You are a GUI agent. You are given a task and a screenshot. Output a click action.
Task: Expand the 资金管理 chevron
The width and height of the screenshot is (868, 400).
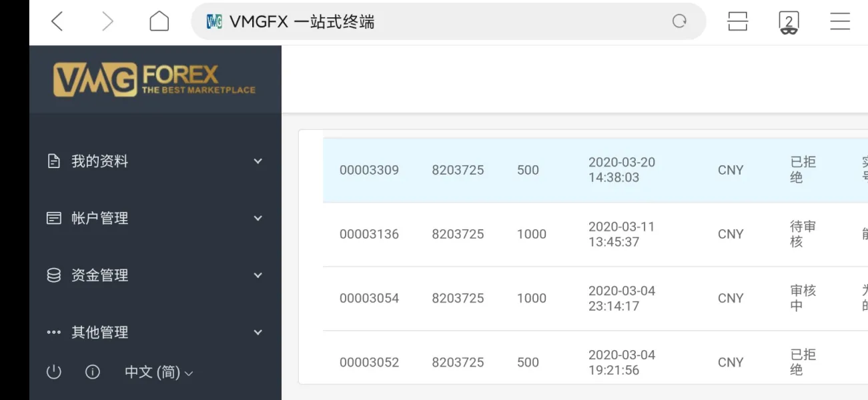click(x=258, y=275)
